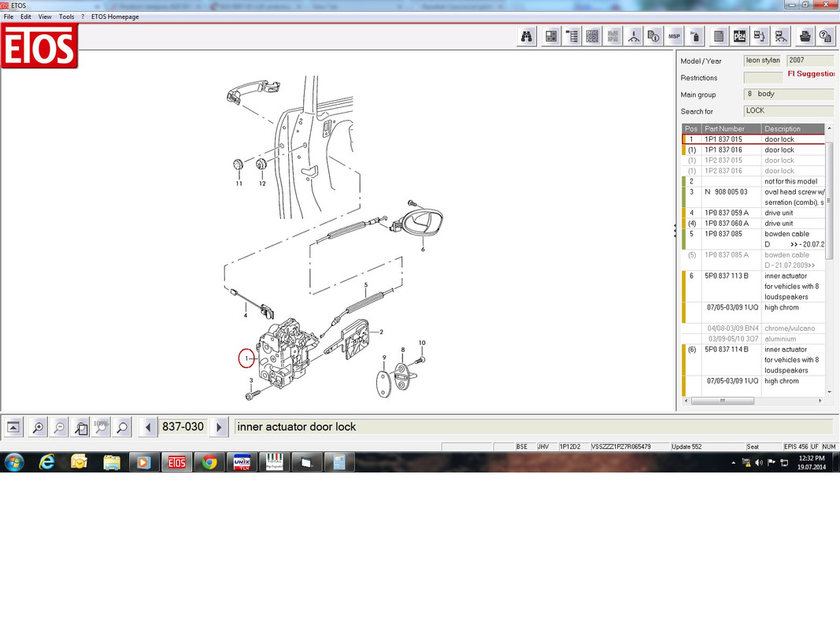Click the spray can paint icon
This screenshot has width=840, height=630.
[695, 36]
